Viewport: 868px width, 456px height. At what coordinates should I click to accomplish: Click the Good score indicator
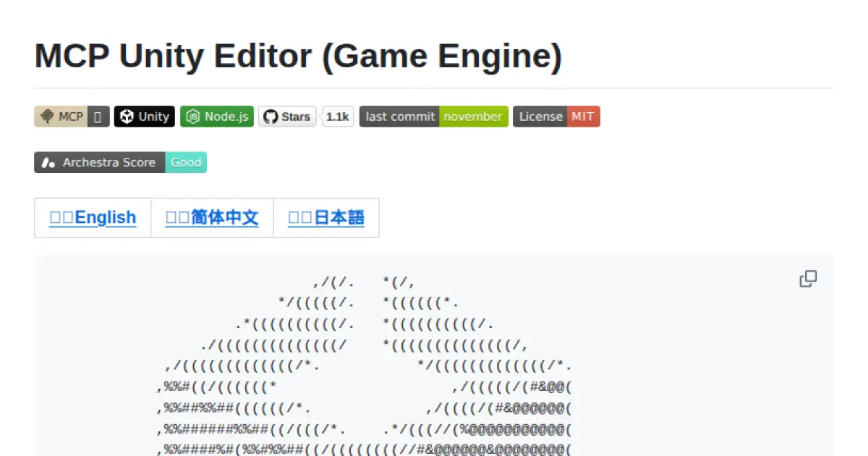pos(186,162)
